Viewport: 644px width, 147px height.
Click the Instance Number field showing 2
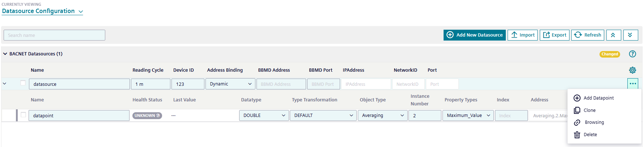pyautogui.click(x=425, y=115)
